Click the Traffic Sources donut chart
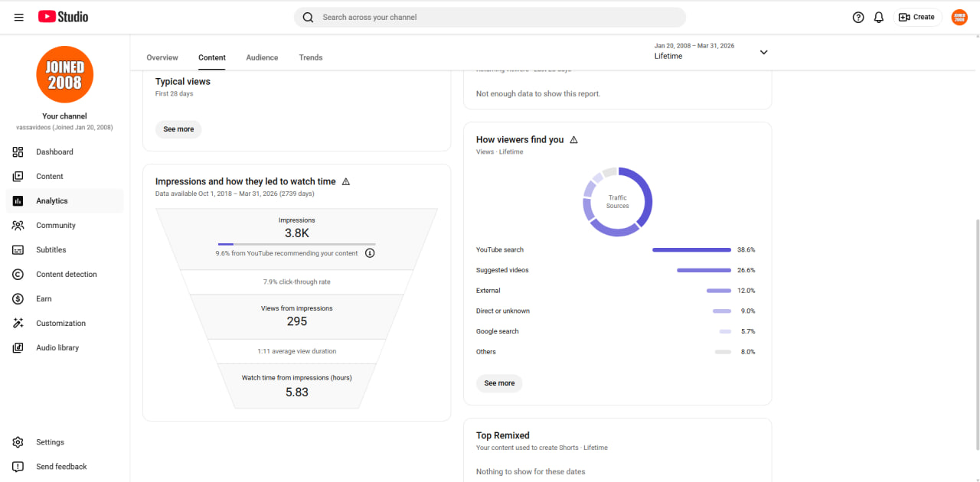Image resolution: width=980 pixels, height=482 pixels. click(618, 202)
